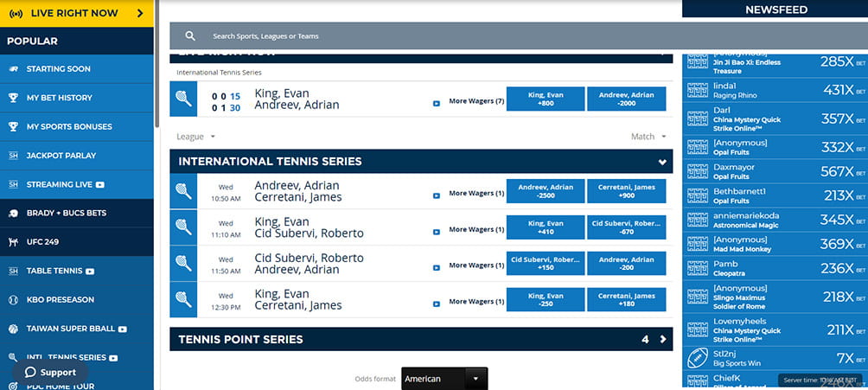Click video stream icon on live King vs Andreev row
This screenshot has width=868, height=390.
(x=437, y=103)
